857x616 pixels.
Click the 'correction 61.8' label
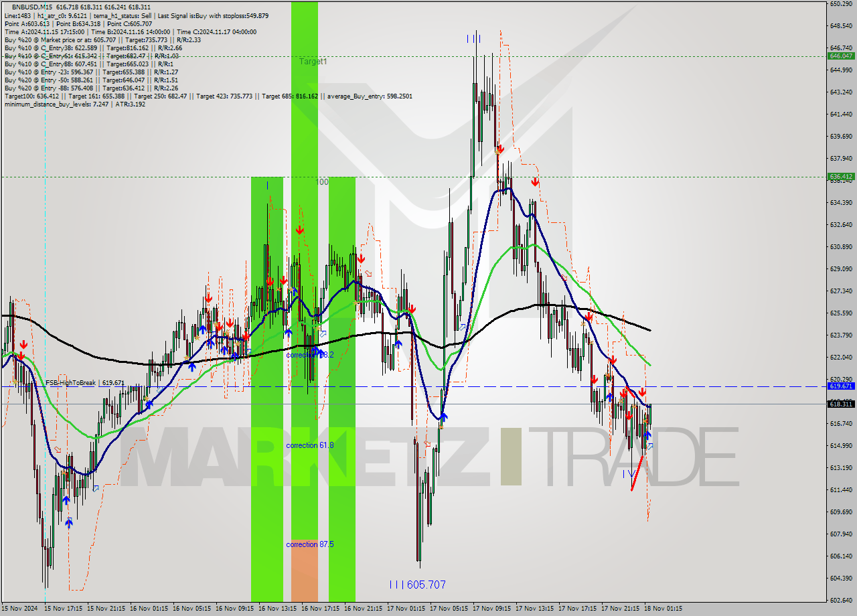310,445
